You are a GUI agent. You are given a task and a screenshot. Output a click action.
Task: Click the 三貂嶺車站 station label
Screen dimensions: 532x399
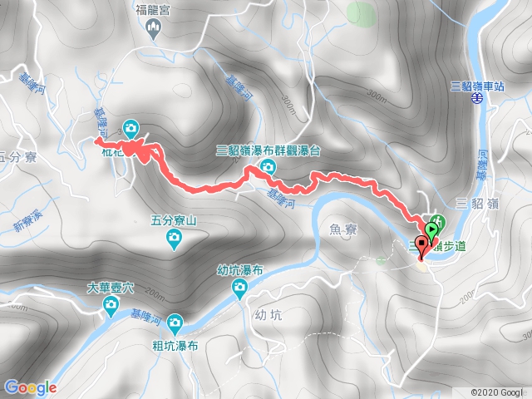477,86
